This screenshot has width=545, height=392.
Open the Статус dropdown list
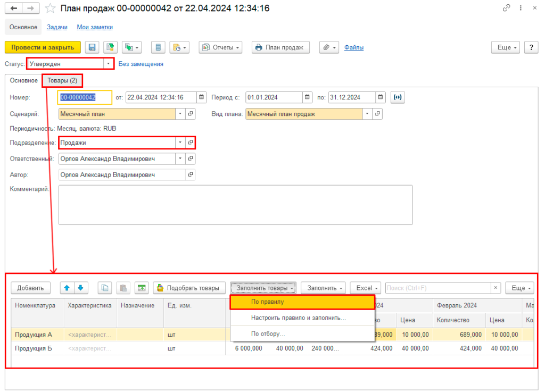tap(109, 64)
